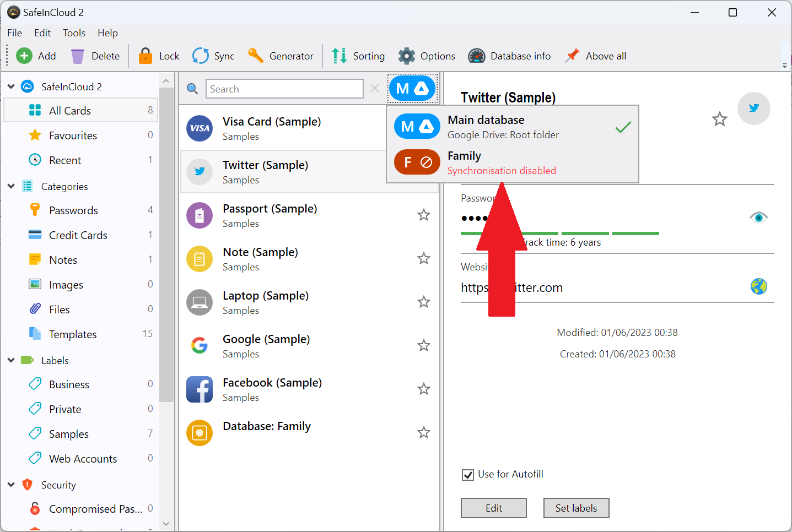Favourite the Google (Sample) star
The height and width of the screenshot is (532, 792).
(423, 345)
